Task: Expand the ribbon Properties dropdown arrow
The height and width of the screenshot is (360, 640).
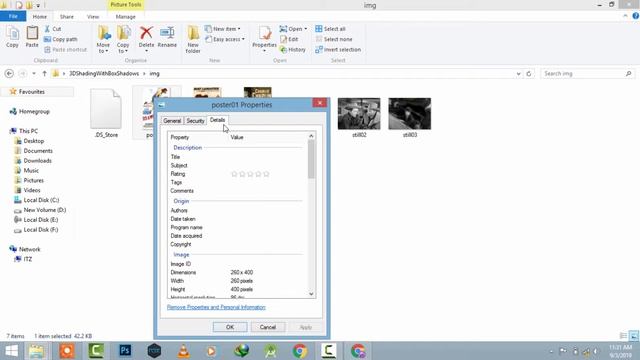Action: point(264,51)
